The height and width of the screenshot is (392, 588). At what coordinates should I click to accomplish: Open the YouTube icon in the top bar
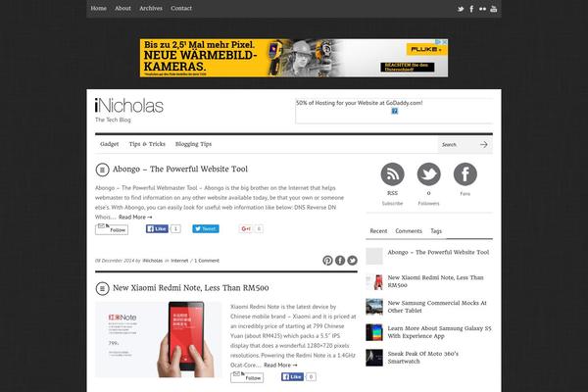point(494,9)
